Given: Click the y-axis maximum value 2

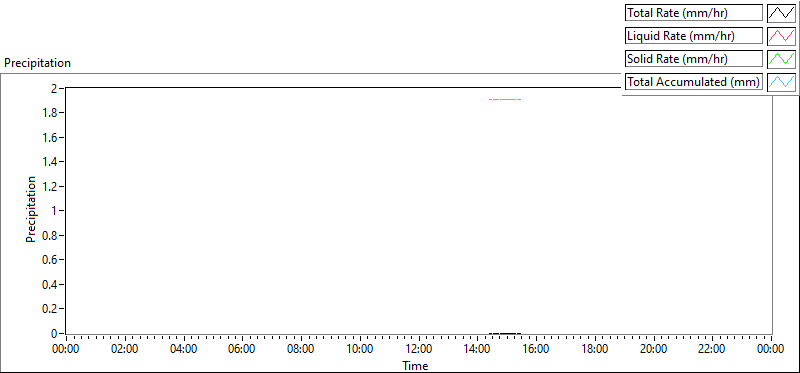Looking at the screenshot, I should click(55, 88).
